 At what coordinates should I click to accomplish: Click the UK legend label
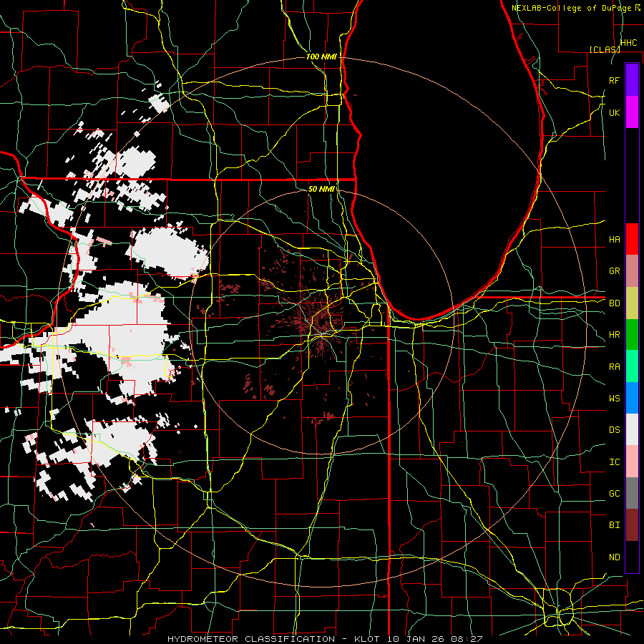pyautogui.click(x=614, y=112)
